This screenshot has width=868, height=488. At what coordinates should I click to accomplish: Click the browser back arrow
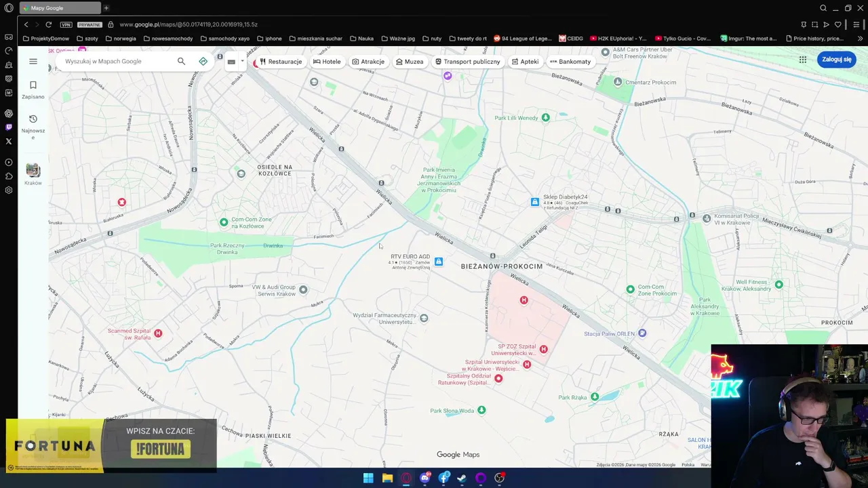tap(26, 24)
